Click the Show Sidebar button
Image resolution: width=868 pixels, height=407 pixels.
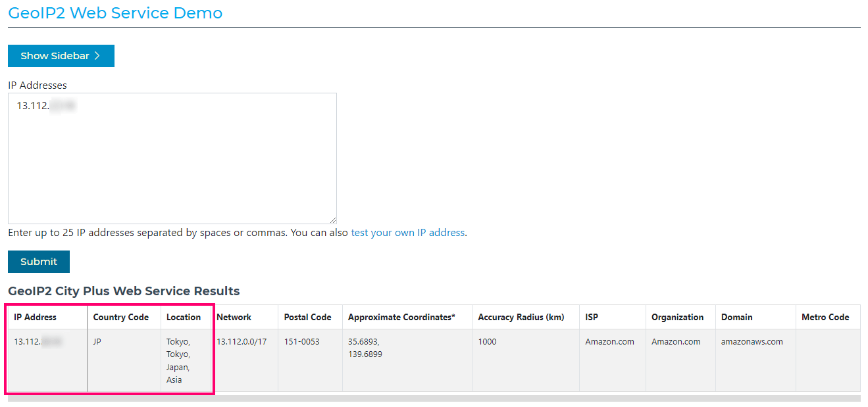[61, 56]
